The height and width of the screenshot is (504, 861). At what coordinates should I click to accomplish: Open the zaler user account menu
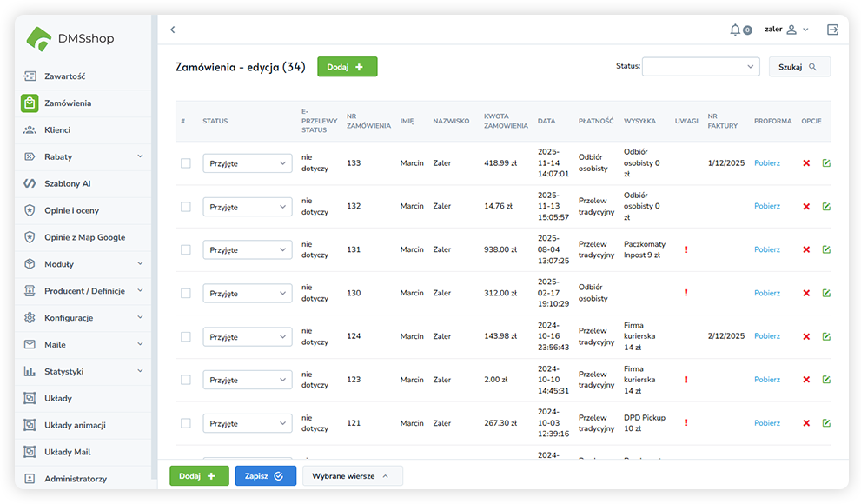tap(785, 30)
